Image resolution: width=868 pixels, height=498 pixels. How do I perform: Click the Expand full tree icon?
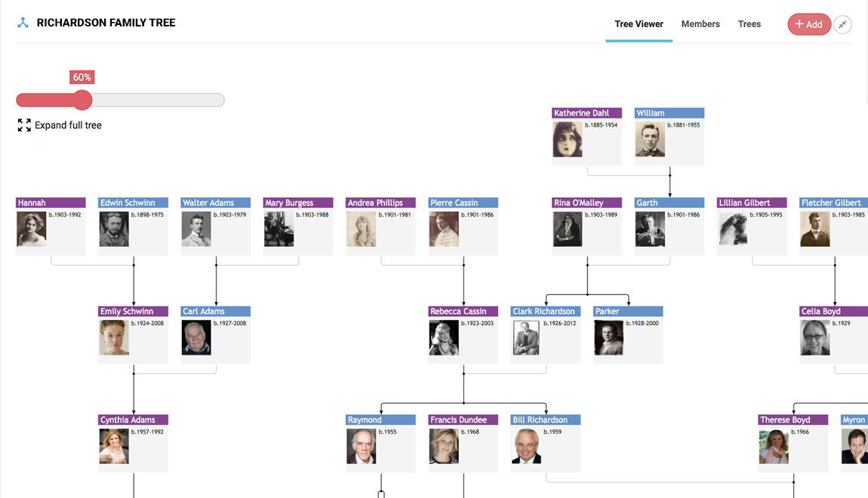(x=24, y=125)
